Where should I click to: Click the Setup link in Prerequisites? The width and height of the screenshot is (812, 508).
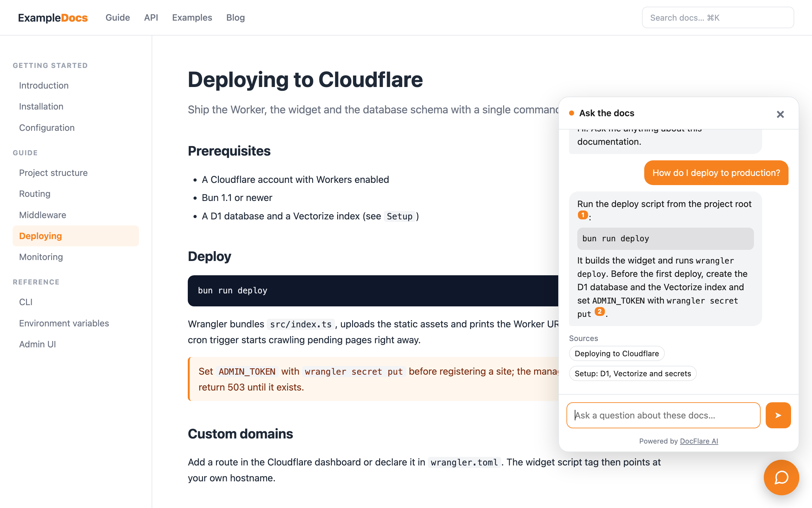click(x=399, y=216)
